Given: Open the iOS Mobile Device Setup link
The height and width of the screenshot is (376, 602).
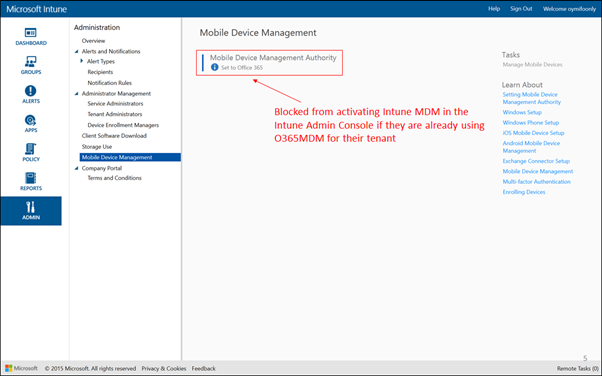Looking at the screenshot, I should coord(533,133).
